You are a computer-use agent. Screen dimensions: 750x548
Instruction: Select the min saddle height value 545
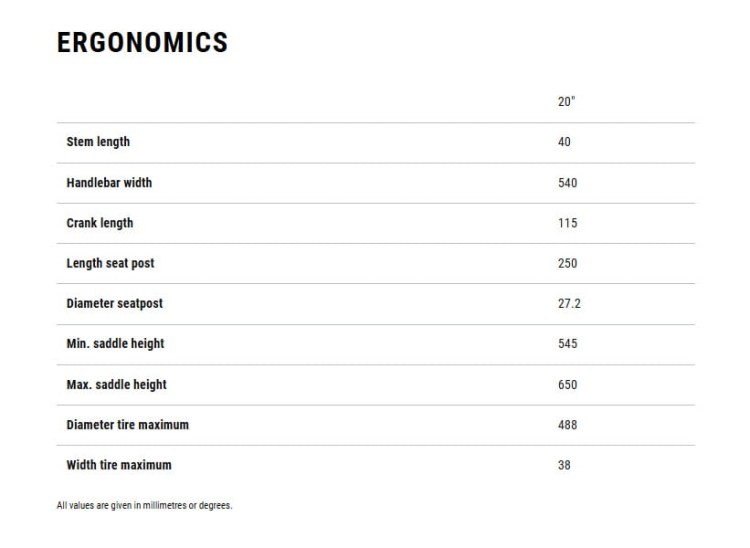567,343
